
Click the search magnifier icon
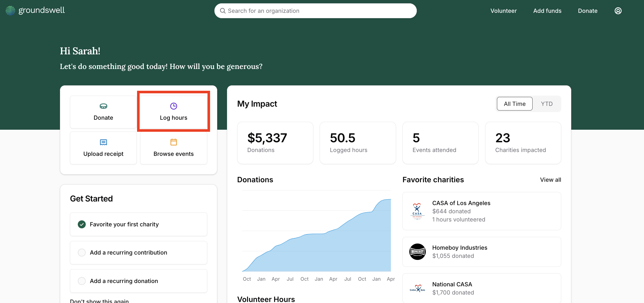point(223,11)
